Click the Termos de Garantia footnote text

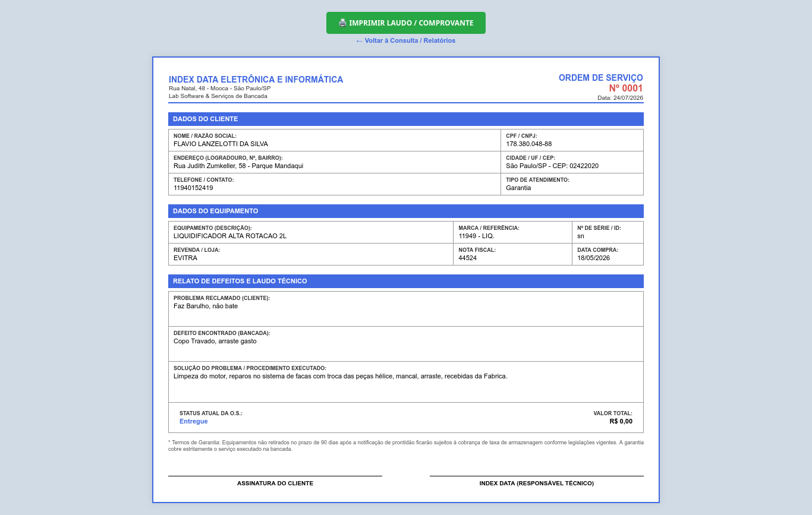[406, 446]
